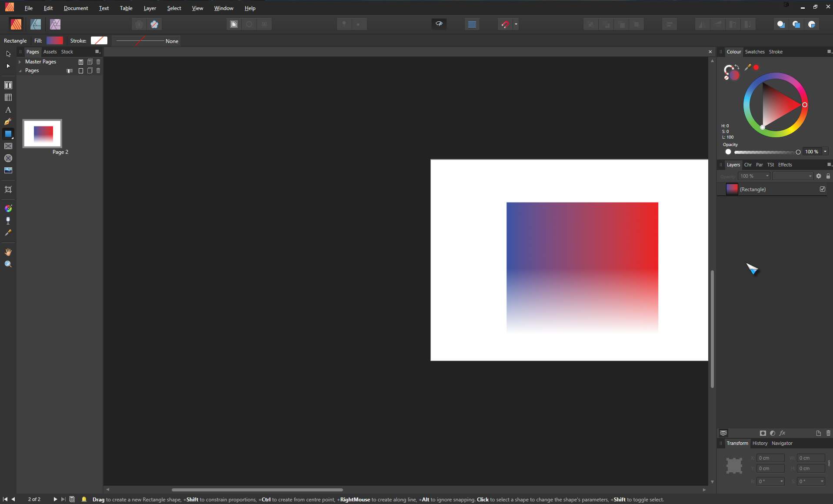Collapse the Pages section arrow
This screenshot has width=833, height=504.
click(20, 70)
